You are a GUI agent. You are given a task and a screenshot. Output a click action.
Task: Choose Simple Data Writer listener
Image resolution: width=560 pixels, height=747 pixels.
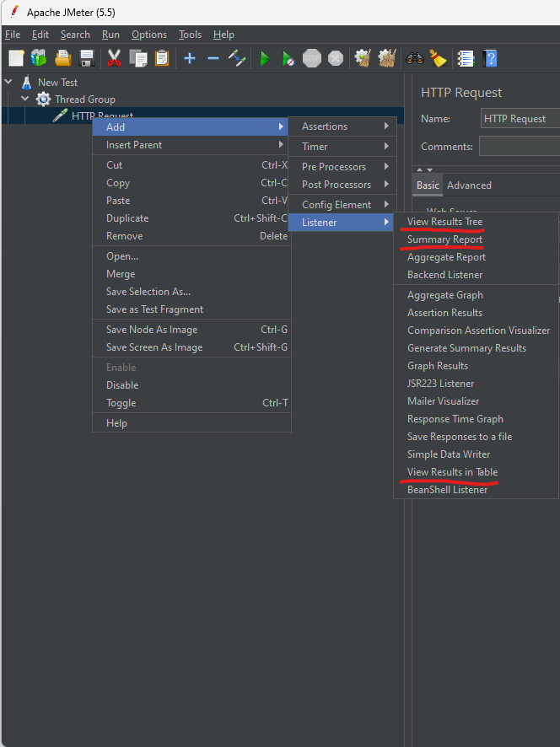pyautogui.click(x=476, y=454)
